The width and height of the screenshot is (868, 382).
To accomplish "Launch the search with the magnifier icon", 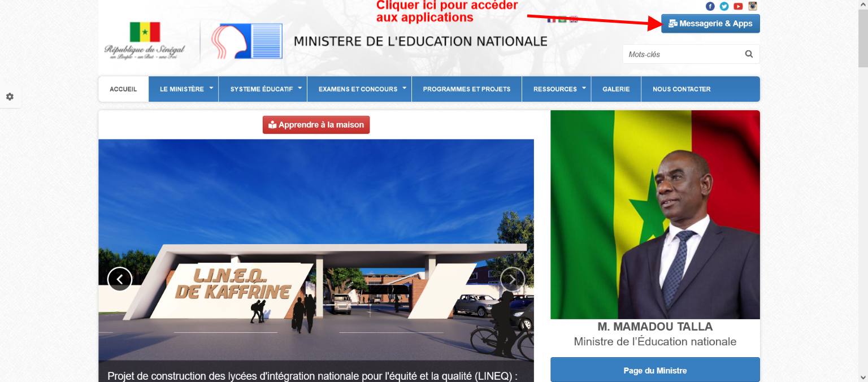I will pyautogui.click(x=749, y=54).
